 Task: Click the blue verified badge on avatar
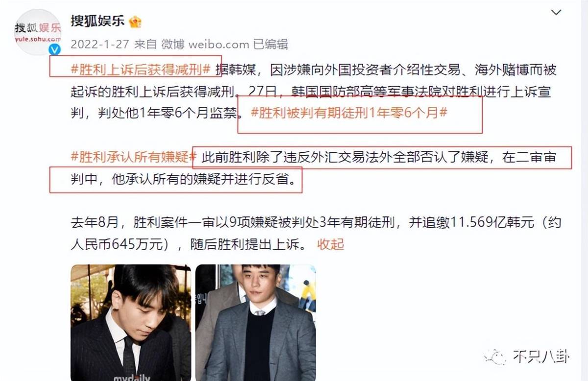(x=55, y=49)
